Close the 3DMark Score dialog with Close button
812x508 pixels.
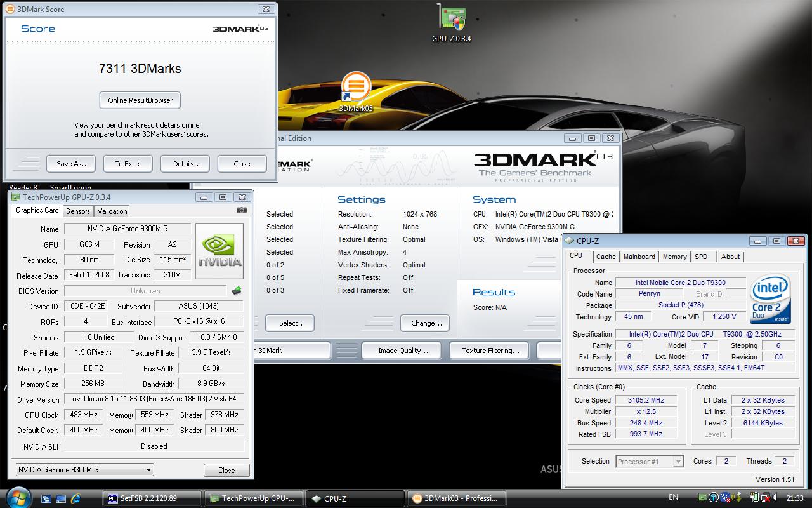[x=242, y=164]
